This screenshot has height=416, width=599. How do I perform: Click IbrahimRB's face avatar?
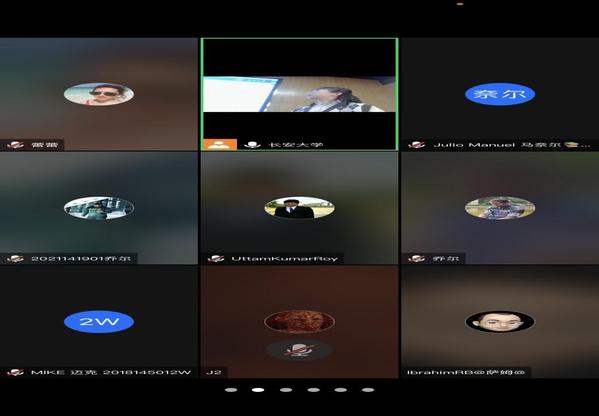(500, 322)
